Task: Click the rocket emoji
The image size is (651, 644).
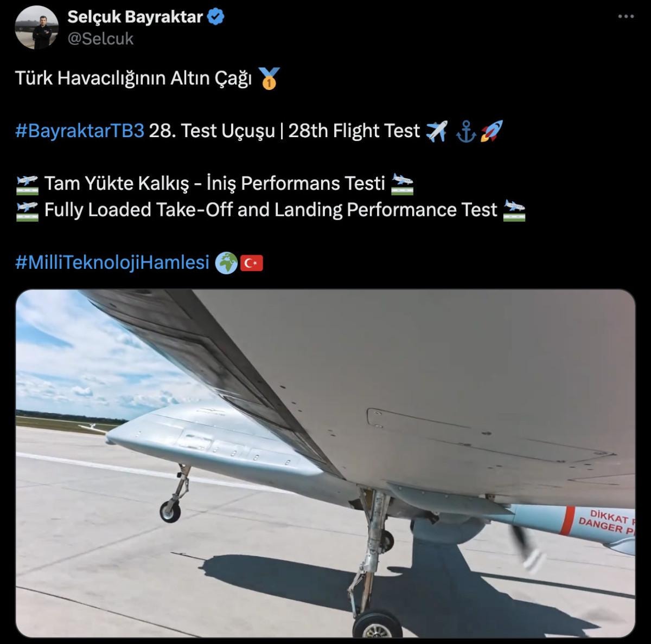Action: (x=492, y=131)
